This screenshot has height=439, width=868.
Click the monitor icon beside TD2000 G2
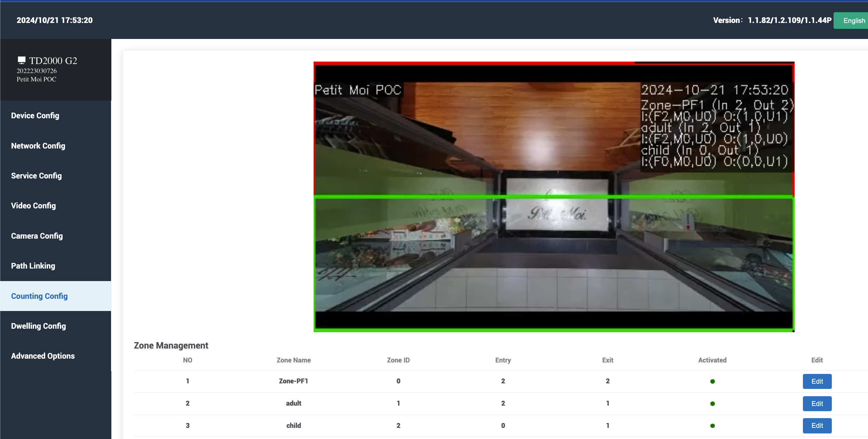tap(22, 60)
